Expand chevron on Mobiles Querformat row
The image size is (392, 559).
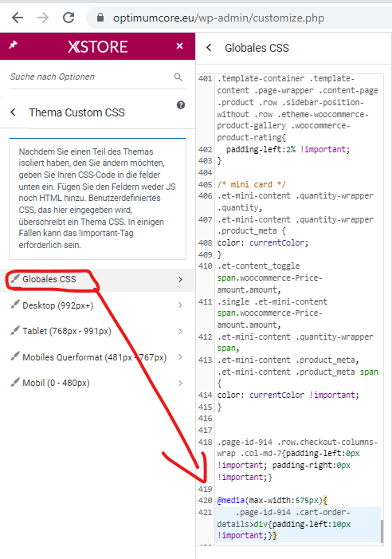[181, 357]
